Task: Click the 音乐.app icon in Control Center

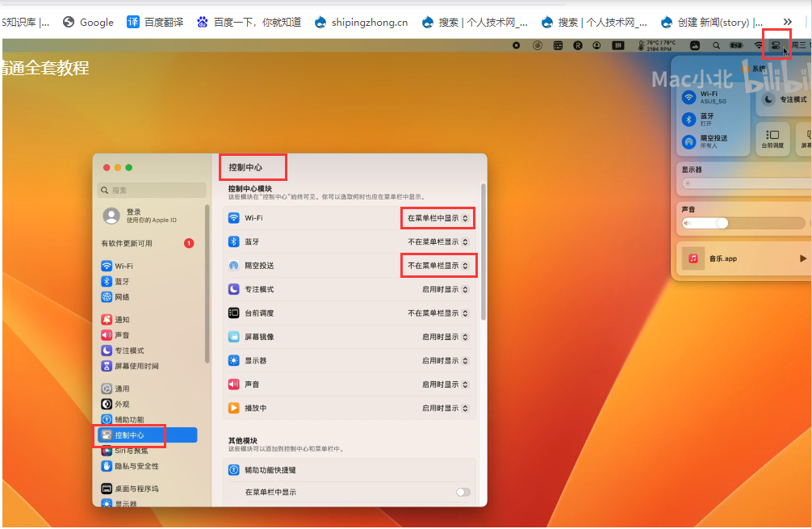Action: tap(693, 258)
